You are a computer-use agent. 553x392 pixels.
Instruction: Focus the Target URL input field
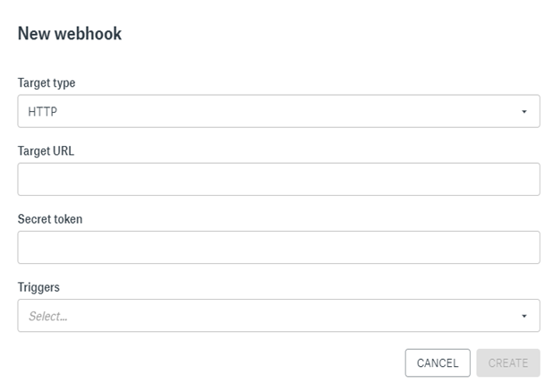(x=278, y=179)
